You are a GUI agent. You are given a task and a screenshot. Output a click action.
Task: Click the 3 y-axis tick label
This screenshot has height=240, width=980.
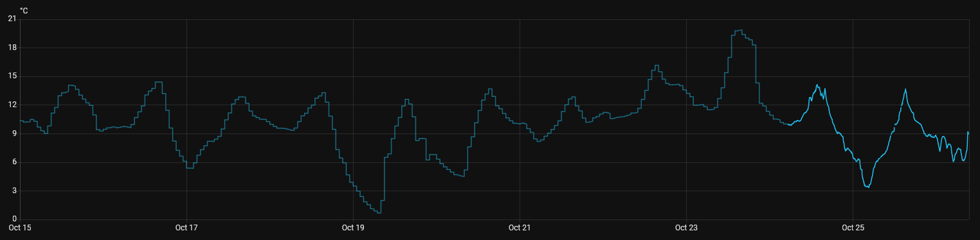[14, 191]
